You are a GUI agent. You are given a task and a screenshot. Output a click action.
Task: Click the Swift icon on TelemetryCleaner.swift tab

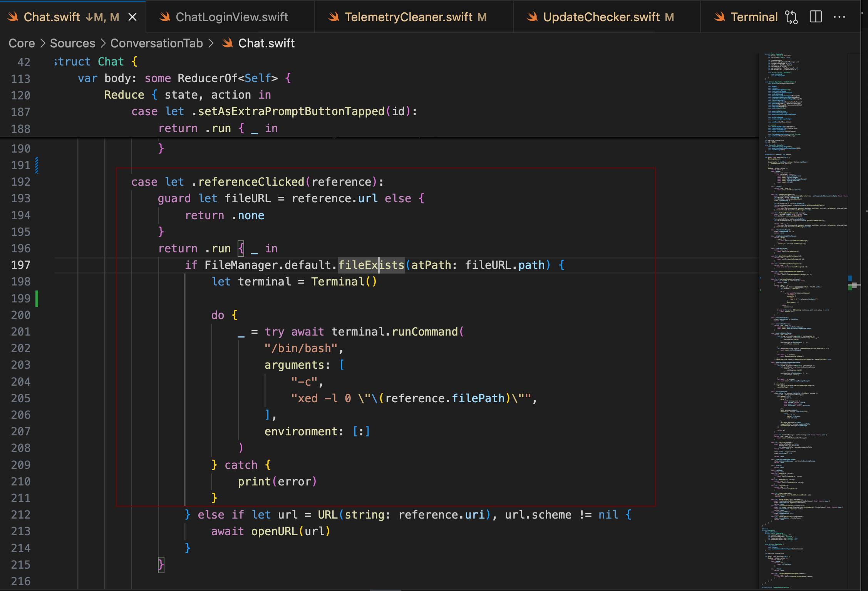point(333,17)
